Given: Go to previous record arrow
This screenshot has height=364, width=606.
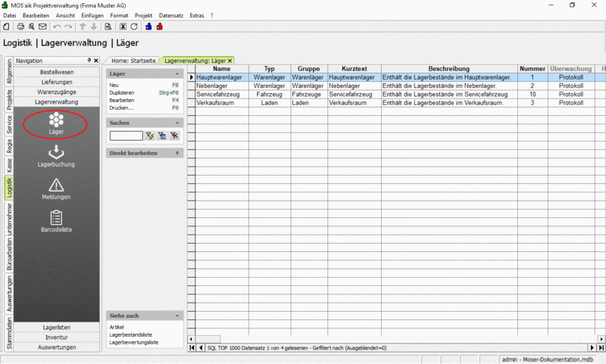Looking at the screenshot, I should click(x=201, y=348).
